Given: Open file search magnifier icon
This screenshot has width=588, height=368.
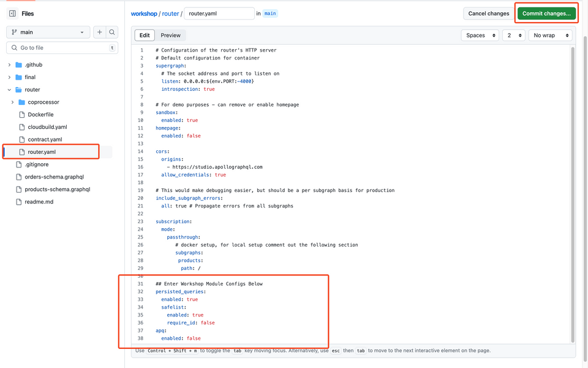Looking at the screenshot, I should [111, 33].
